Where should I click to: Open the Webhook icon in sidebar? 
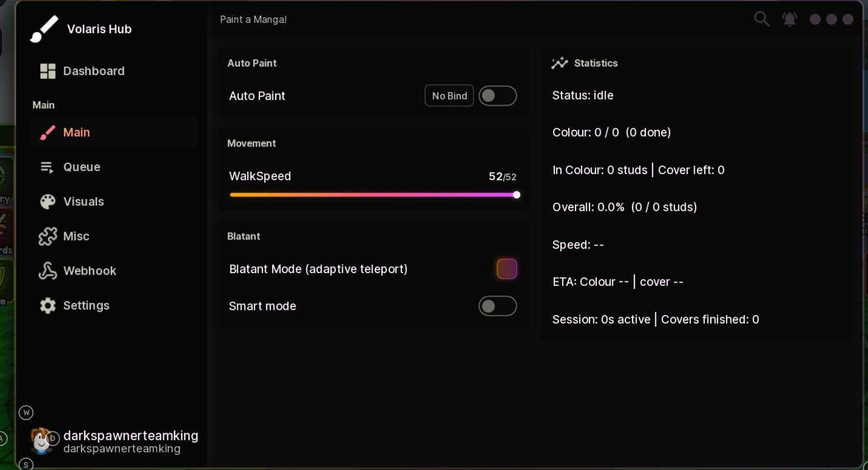[48, 271]
